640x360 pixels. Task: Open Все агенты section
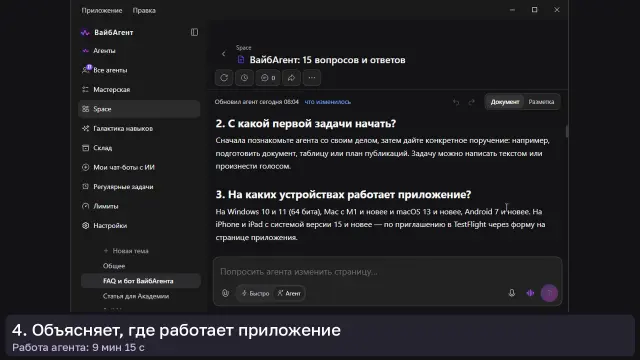[110, 70]
